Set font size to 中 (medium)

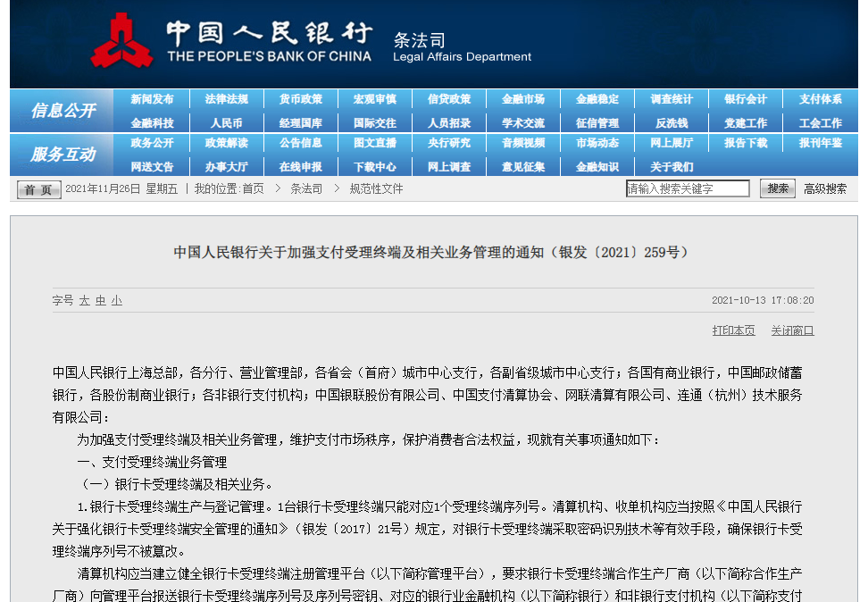[x=101, y=301]
